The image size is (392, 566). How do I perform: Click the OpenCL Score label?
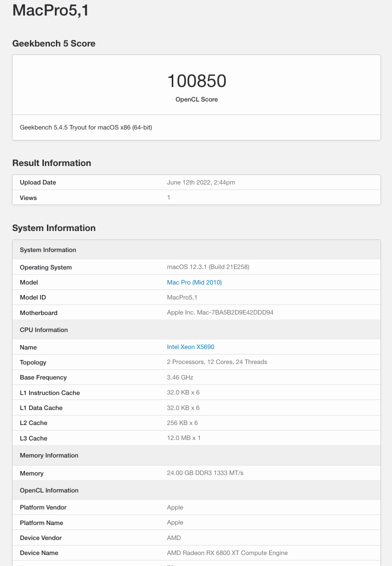[x=197, y=99]
